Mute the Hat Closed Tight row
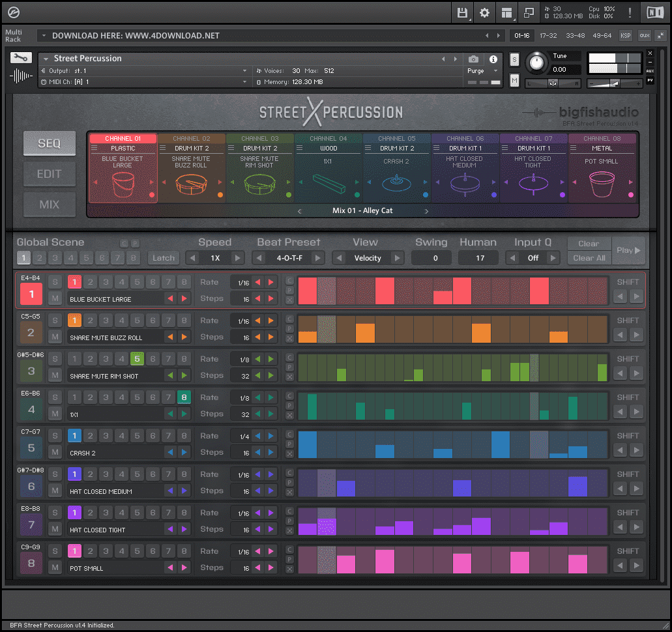672x632 pixels. tap(55, 529)
